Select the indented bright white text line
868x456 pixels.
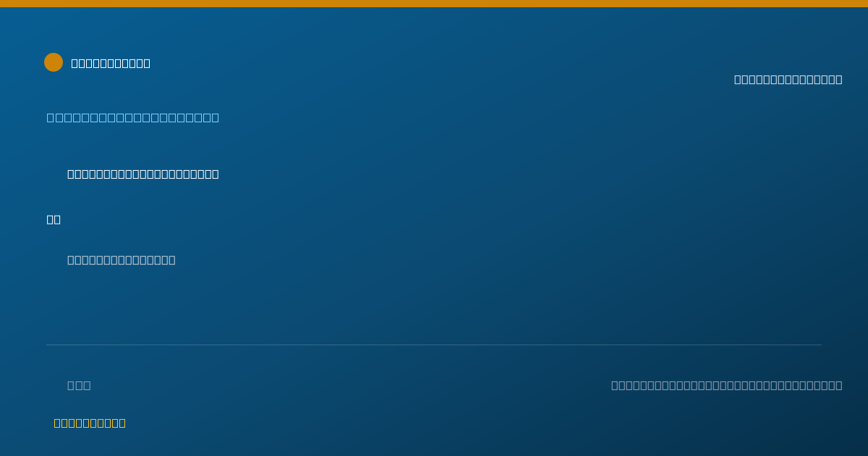click(x=143, y=174)
